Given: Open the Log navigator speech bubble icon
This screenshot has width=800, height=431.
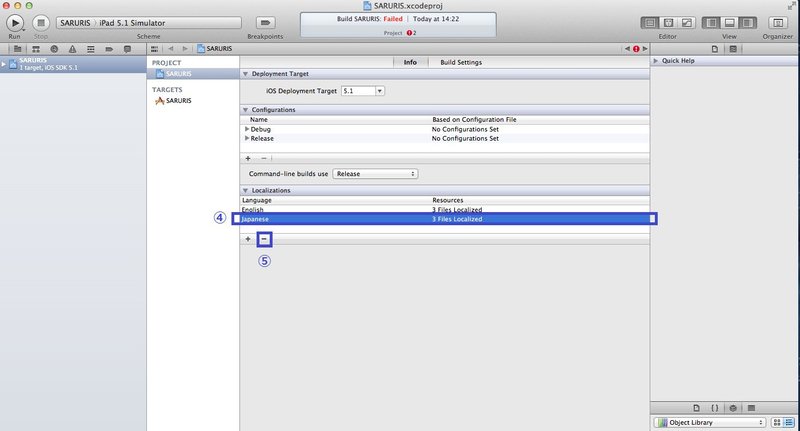Looking at the screenshot, I should [128, 49].
